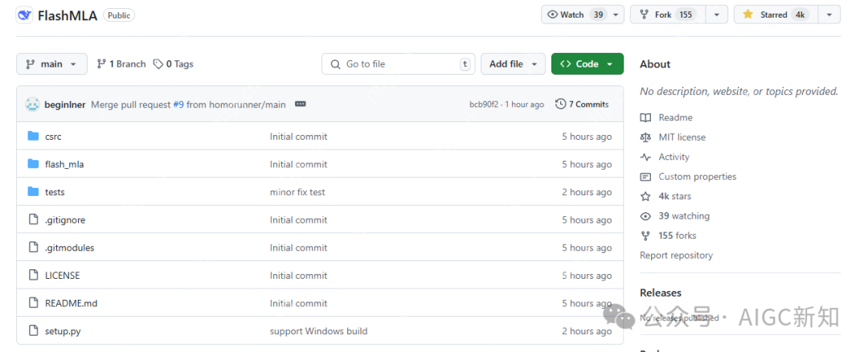Screen dimensions: 868x352
Task: Click the README.md file icon
Action: click(33, 303)
